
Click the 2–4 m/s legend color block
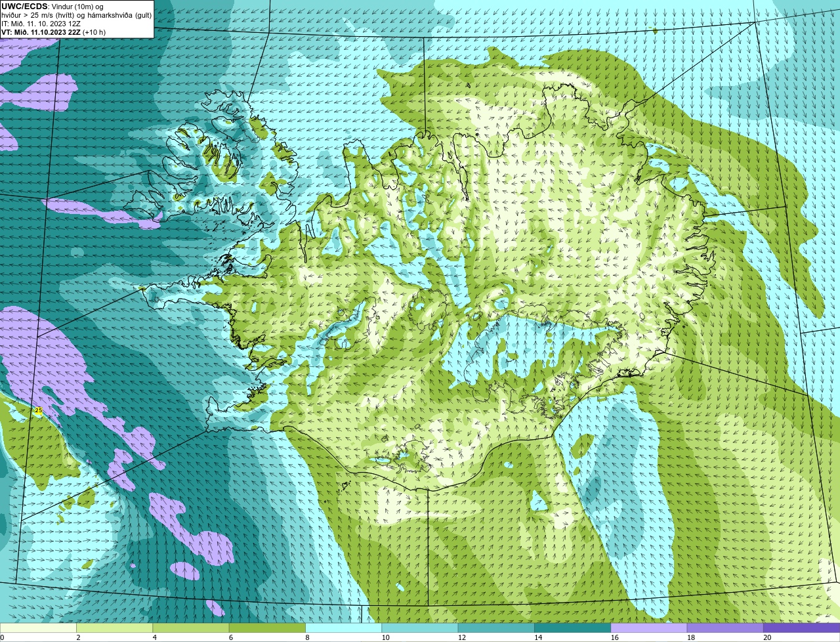[x=114, y=628]
